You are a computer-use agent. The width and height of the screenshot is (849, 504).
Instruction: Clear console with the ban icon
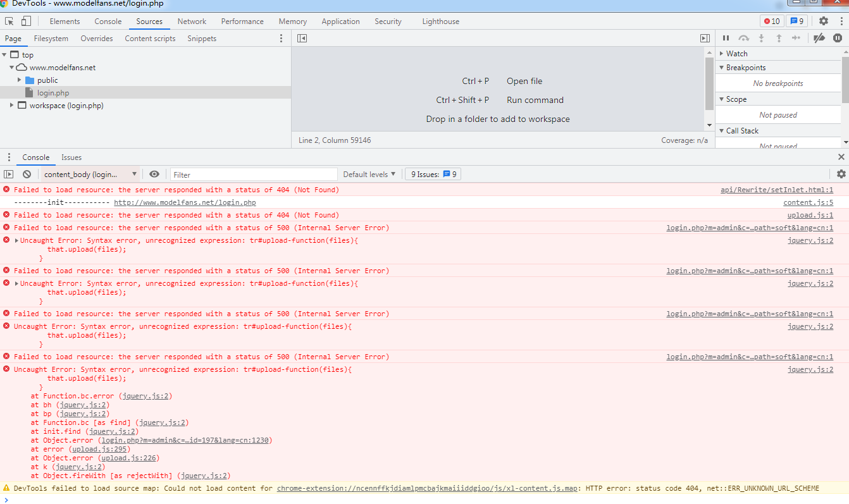point(27,174)
